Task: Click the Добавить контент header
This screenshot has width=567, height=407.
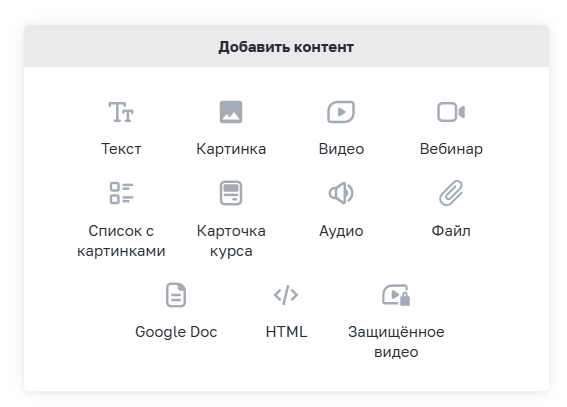Action: click(286, 47)
